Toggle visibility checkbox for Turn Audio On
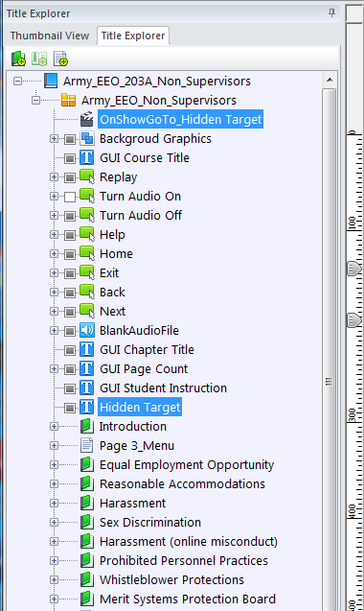Image resolution: width=364 pixels, height=611 pixels. click(70, 197)
